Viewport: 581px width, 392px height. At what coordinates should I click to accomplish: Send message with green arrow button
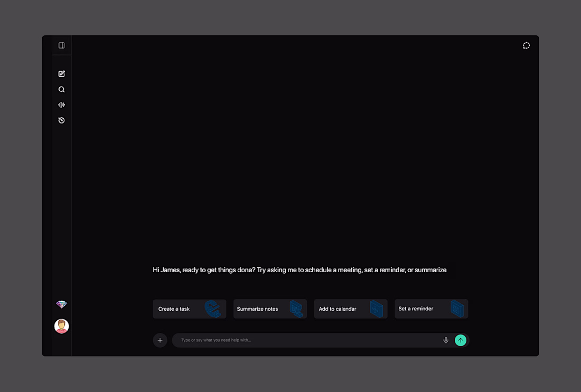tap(461, 340)
